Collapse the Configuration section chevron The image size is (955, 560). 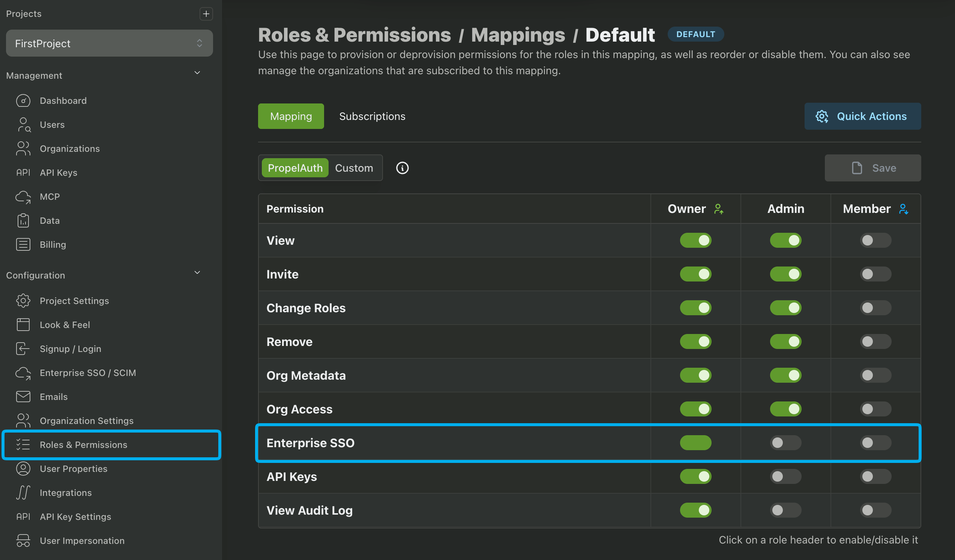pos(197,273)
